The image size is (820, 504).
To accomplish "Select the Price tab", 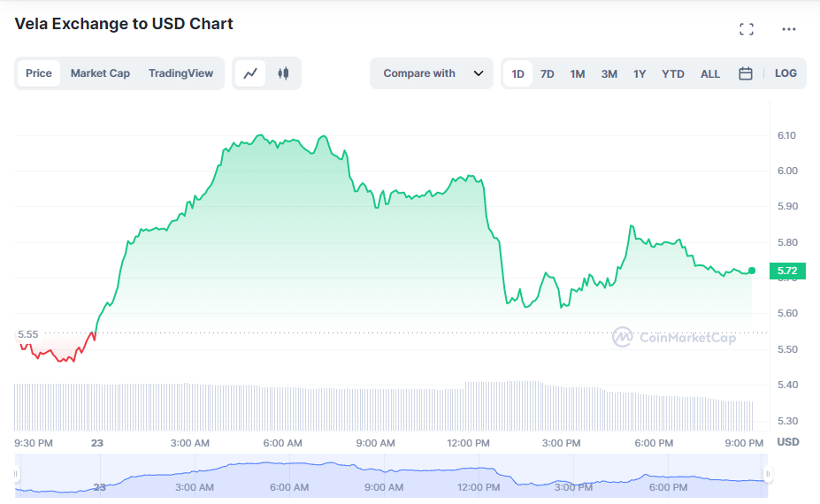I will pos(39,73).
